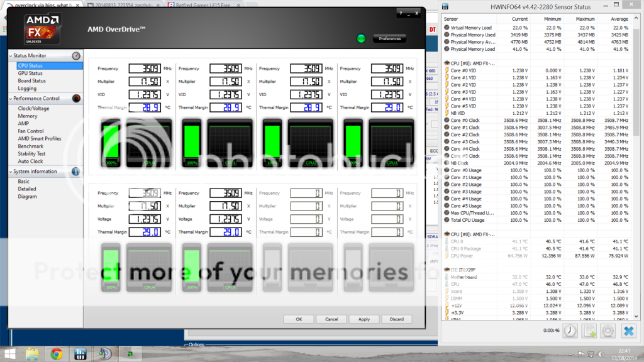Image resolution: width=644 pixels, height=362 pixels.
Task: Close sensors with HWiNFO blue X icon
Action: 628,331
